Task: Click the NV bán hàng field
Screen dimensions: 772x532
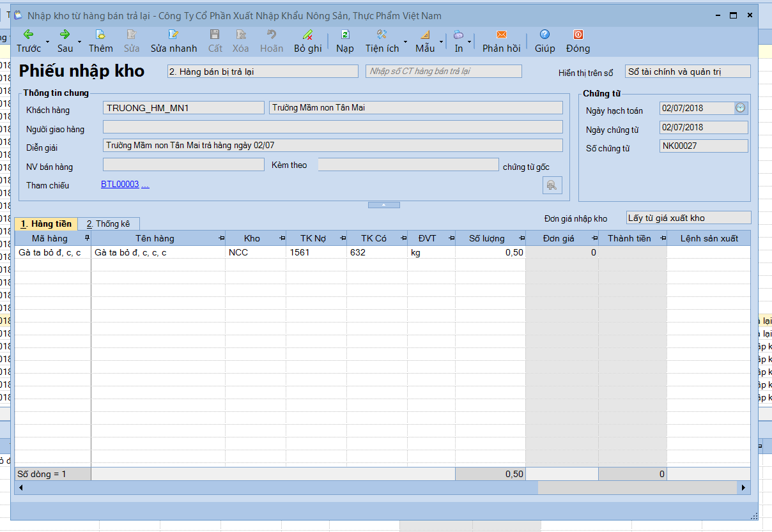Action: [183, 165]
